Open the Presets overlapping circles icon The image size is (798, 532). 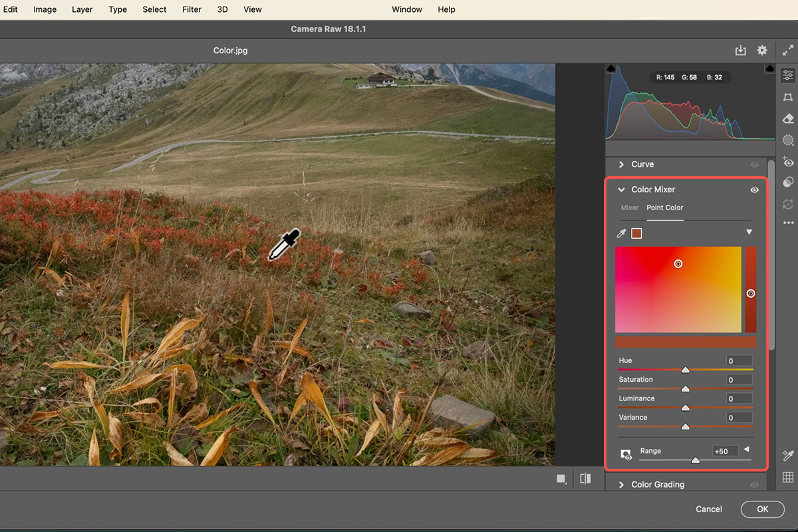788,182
